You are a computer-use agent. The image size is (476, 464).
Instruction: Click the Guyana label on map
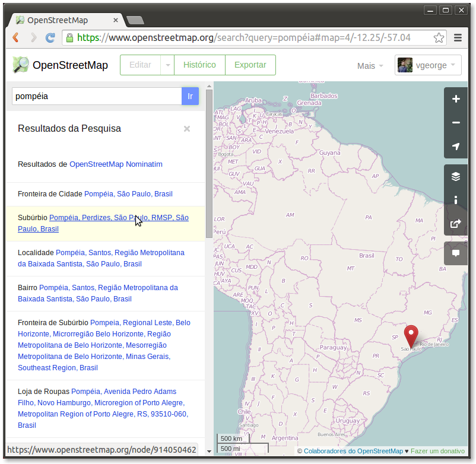329,152
